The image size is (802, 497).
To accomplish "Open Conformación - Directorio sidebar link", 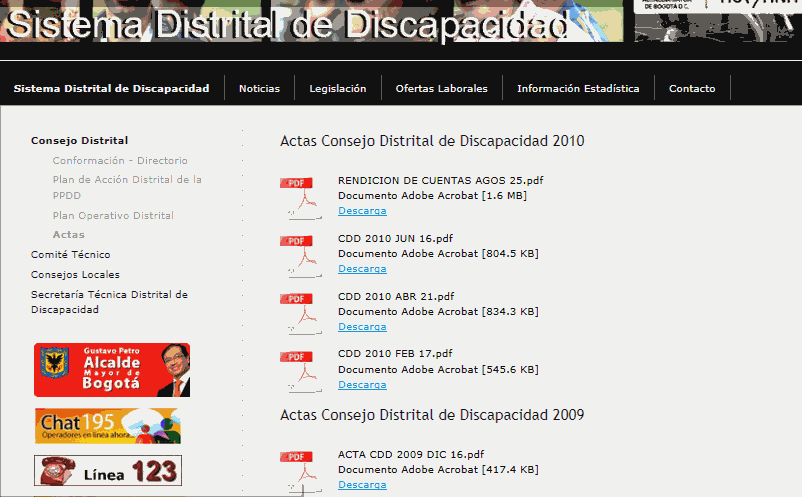I will coord(120,160).
